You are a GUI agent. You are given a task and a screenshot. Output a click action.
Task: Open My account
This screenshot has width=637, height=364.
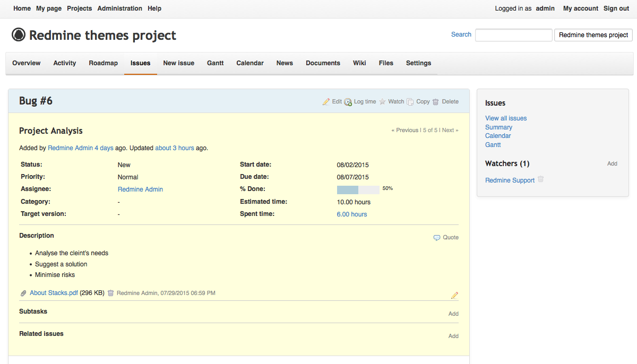[581, 8]
